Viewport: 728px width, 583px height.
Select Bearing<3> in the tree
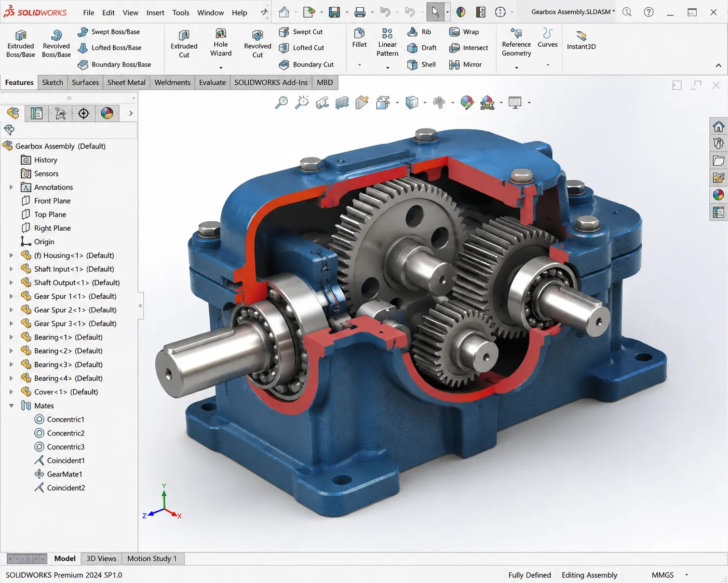click(61, 364)
